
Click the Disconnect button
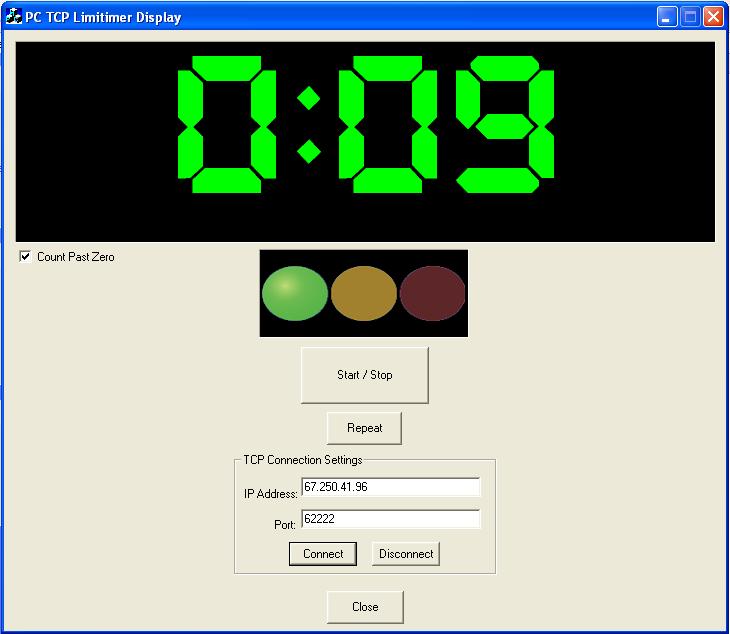tap(406, 554)
